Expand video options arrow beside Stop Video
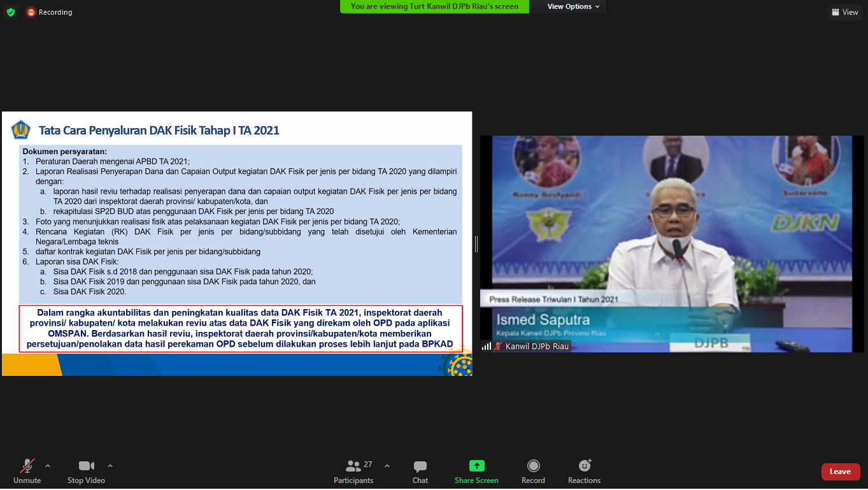Screen dimensions: 868x490 coord(110,466)
